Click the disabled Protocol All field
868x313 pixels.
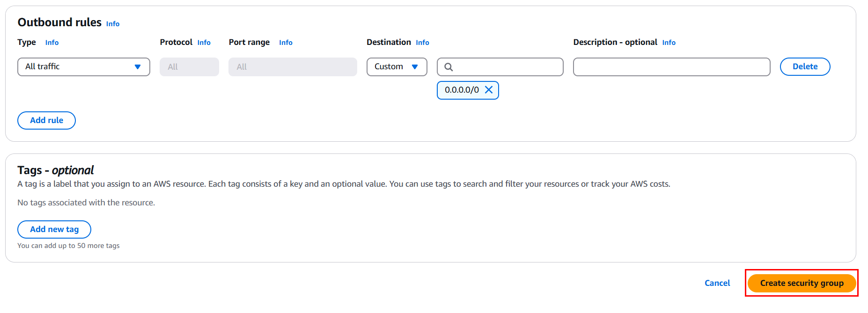point(189,67)
